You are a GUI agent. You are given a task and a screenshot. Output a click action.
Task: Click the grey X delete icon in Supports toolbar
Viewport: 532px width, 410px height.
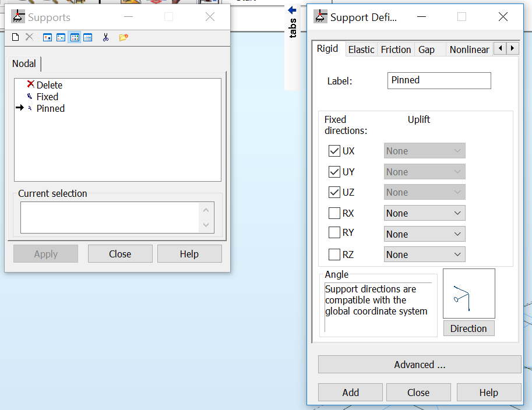(x=30, y=37)
